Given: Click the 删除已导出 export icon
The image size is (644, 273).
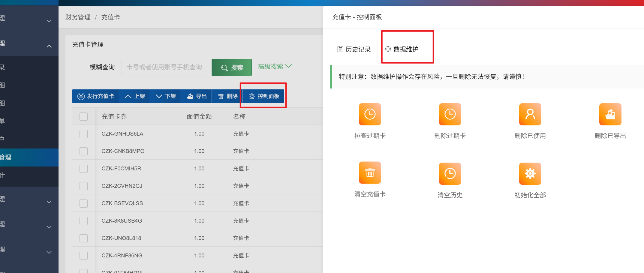Looking at the screenshot, I should click(x=610, y=114).
